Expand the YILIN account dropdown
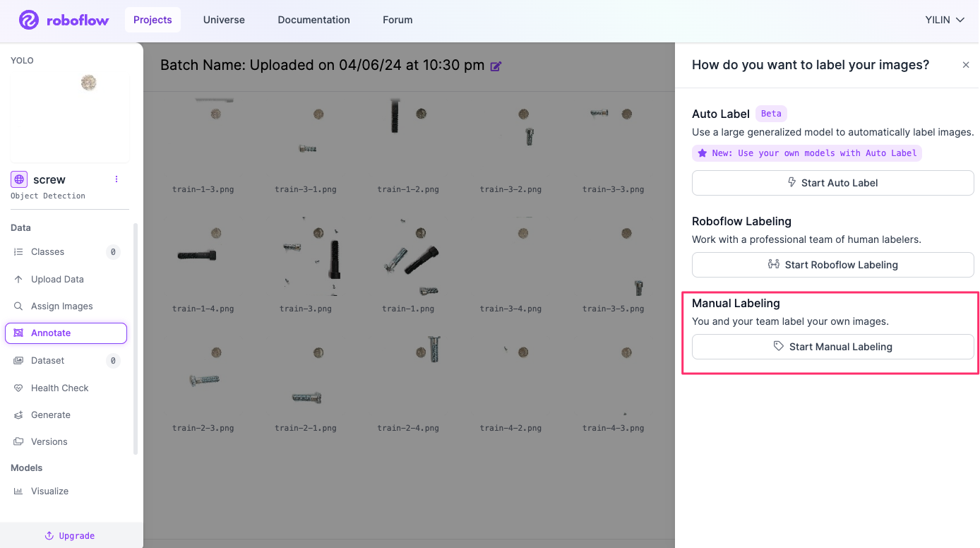The width and height of the screenshot is (980, 548). tap(945, 20)
